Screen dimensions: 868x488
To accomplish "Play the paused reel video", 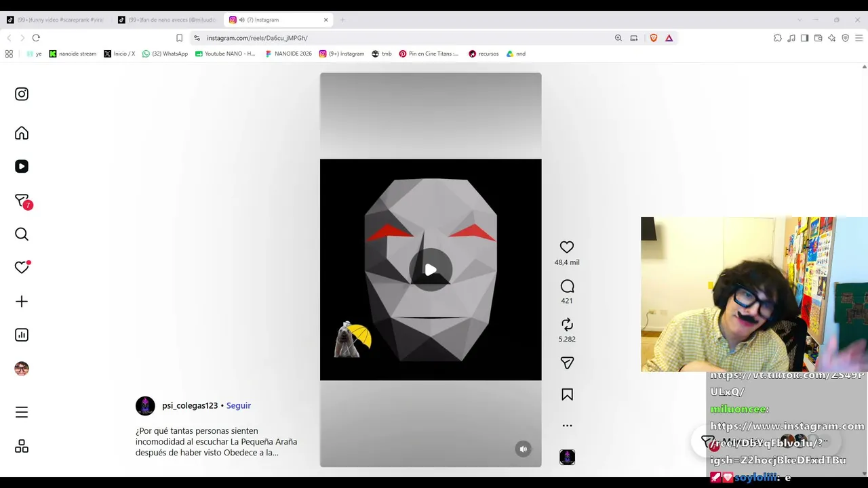I will 431,270.
